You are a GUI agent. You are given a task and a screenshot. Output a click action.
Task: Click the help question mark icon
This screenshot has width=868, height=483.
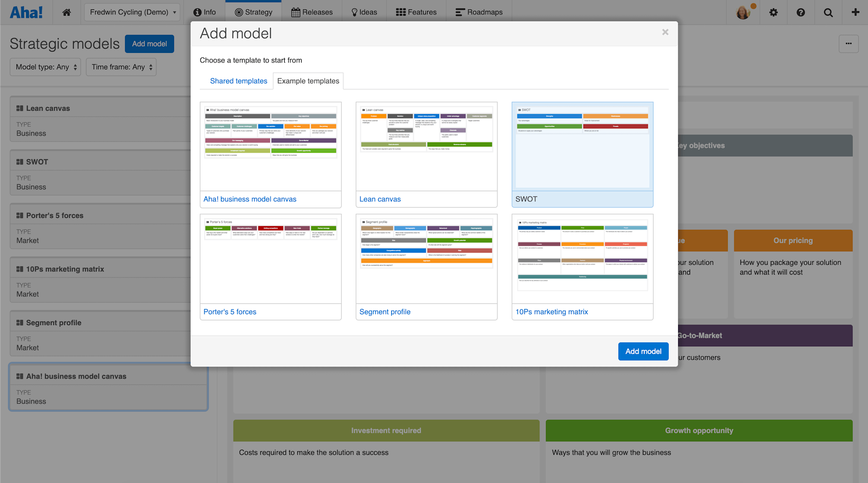point(801,12)
